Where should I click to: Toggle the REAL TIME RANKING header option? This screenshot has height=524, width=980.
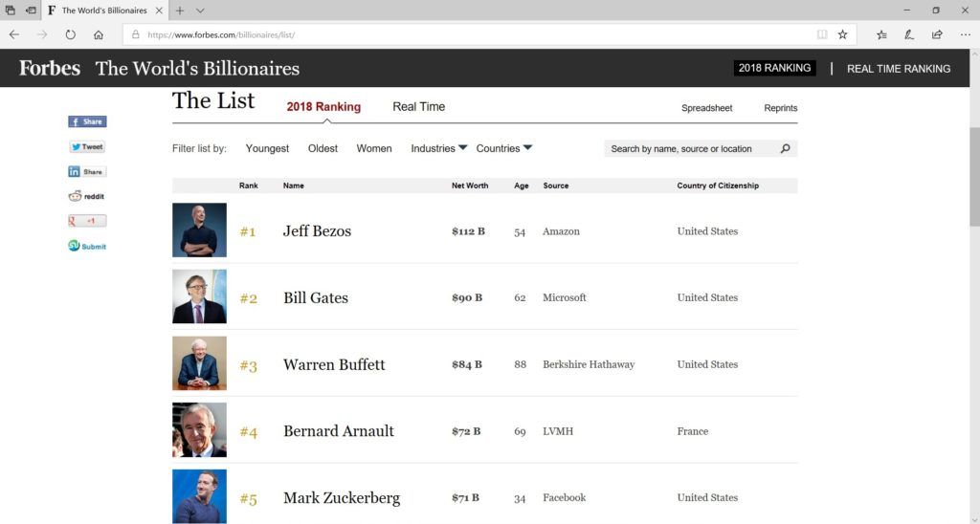(x=899, y=69)
